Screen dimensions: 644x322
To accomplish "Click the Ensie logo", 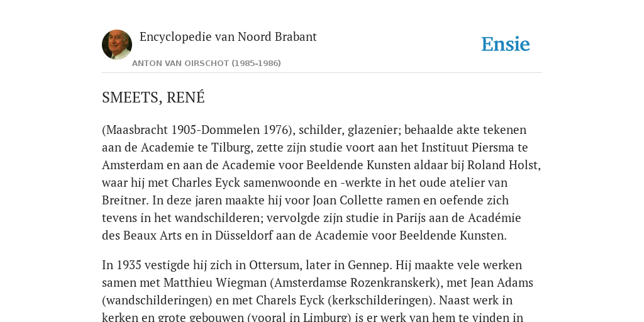I will click(x=506, y=44).
